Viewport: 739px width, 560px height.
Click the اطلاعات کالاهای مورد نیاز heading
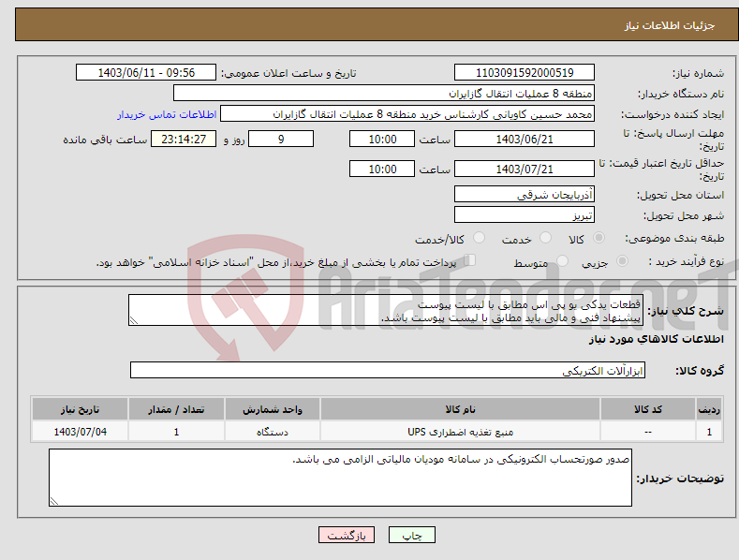pos(656,339)
